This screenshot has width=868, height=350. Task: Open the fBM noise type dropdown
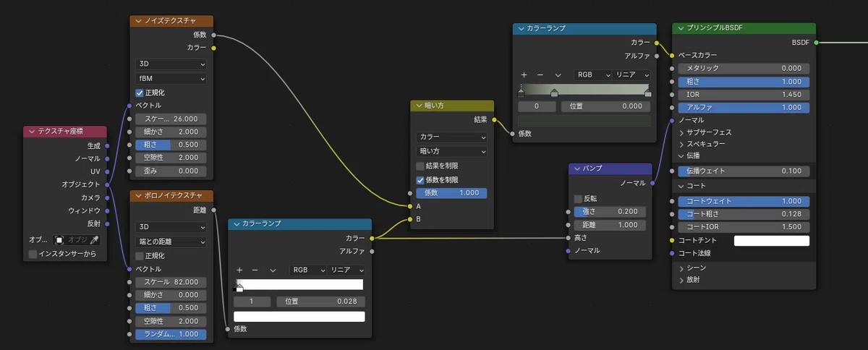point(171,78)
